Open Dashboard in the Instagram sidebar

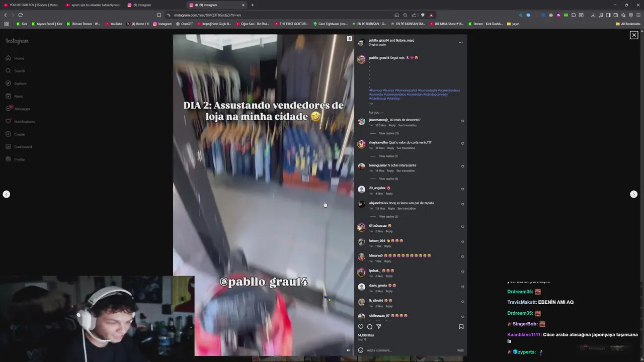pos(19,147)
